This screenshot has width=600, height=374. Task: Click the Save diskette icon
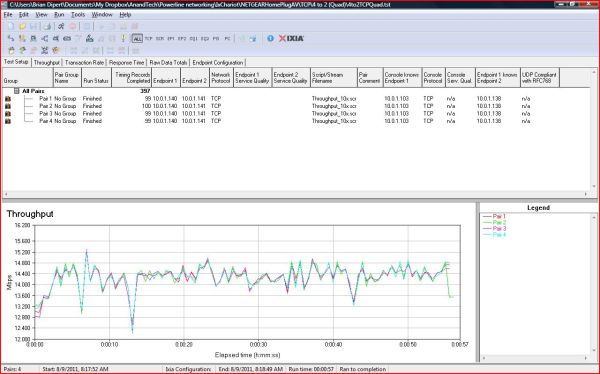(x=34, y=26)
